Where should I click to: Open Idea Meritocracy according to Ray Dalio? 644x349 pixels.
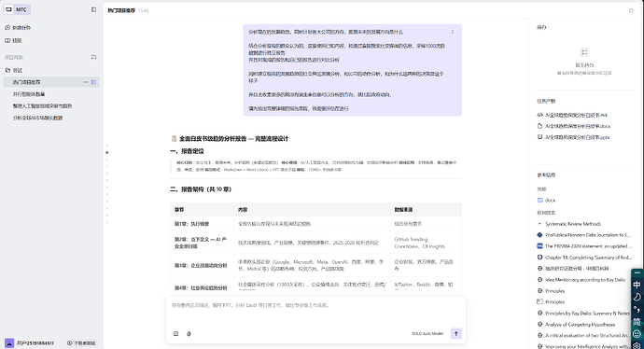(581, 280)
